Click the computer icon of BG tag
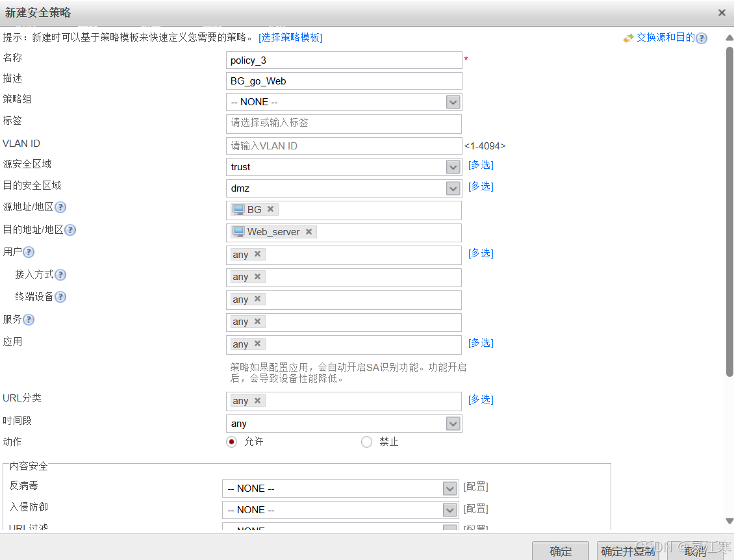Screen dimensions: 734x560 click(x=239, y=209)
